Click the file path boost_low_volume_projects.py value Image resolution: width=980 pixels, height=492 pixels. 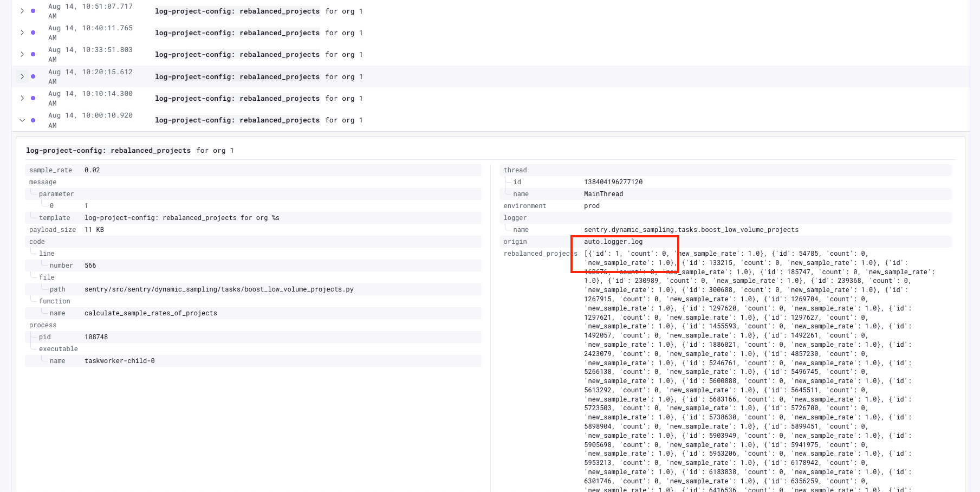click(x=219, y=289)
